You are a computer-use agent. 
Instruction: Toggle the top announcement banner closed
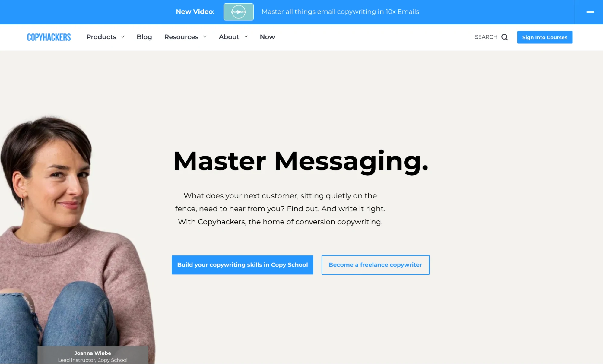pos(590,12)
